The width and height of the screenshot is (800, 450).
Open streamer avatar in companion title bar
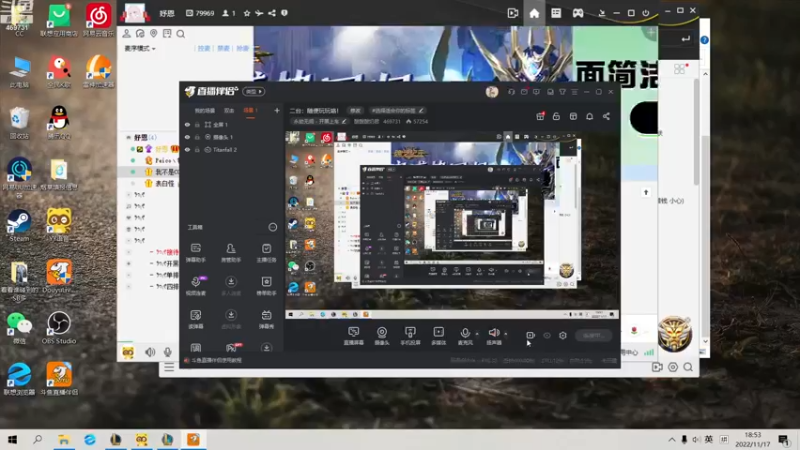point(492,91)
